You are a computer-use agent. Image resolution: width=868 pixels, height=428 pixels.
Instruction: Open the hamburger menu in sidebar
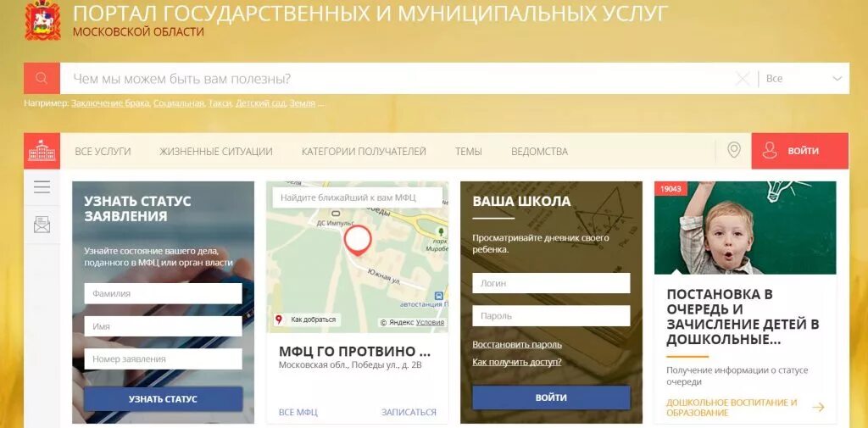point(42,186)
